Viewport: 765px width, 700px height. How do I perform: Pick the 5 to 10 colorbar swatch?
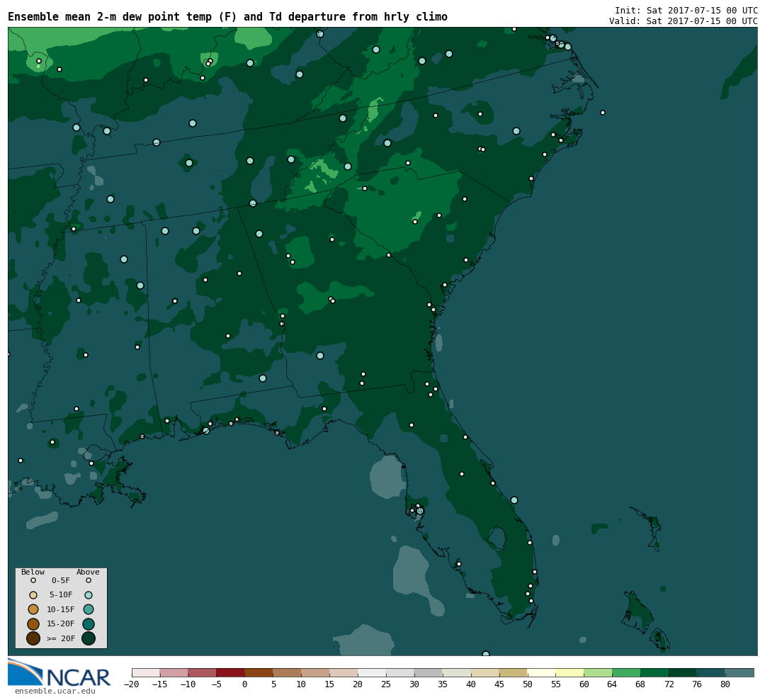click(288, 672)
